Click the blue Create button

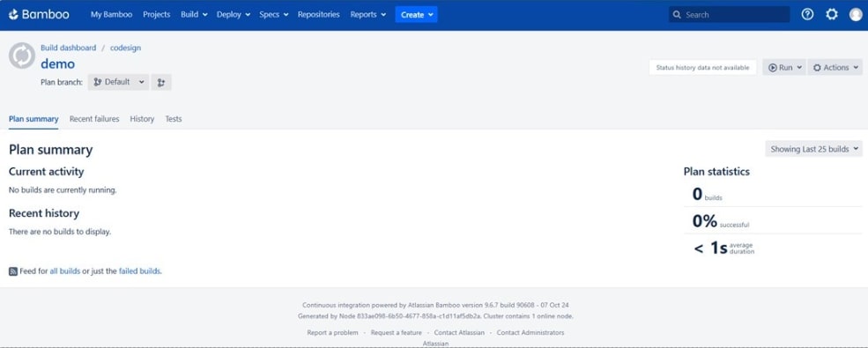[416, 15]
